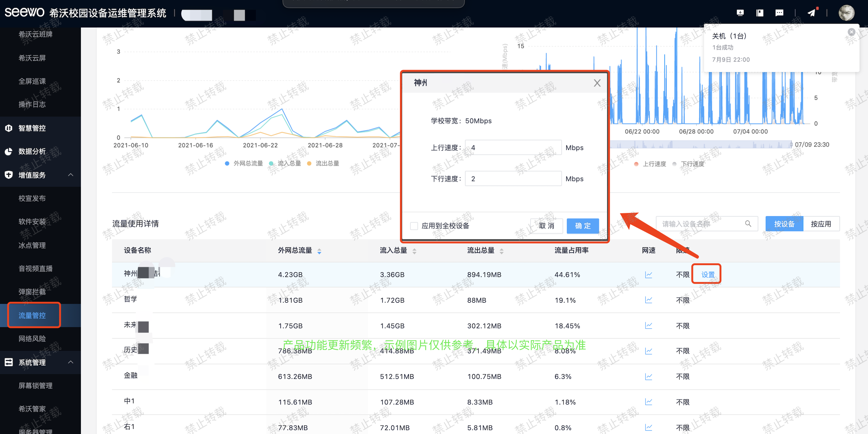
Task: Open the 未来 row network speed chart icon
Action: [648, 325]
